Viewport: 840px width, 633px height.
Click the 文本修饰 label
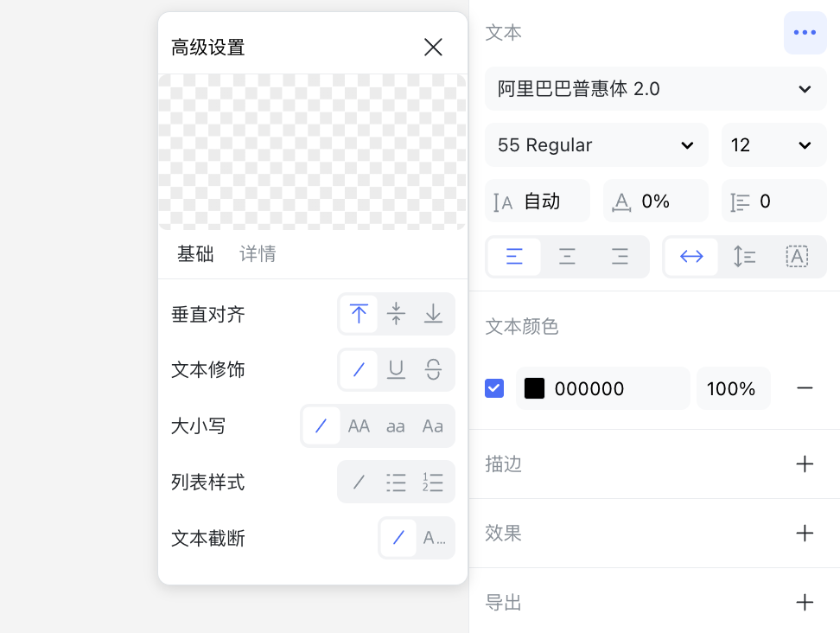208,370
